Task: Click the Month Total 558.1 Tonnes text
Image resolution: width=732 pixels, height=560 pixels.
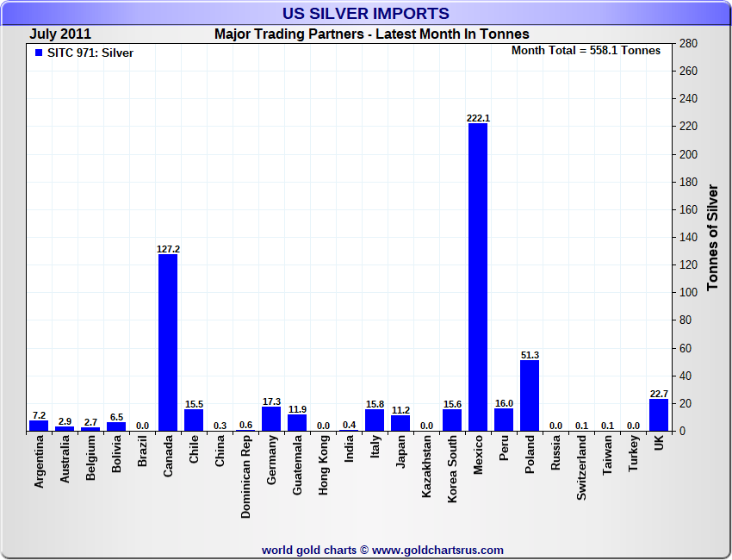Action: (586, 50)
